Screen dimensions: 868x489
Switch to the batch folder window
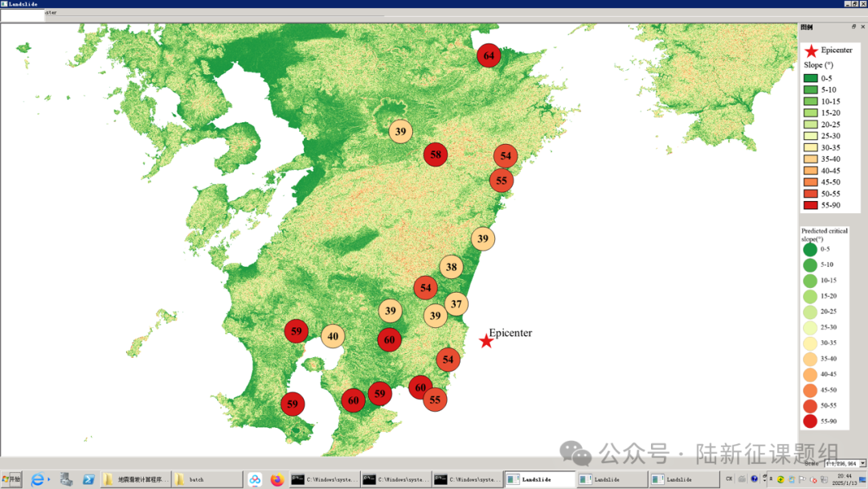(x=207, y=479)
